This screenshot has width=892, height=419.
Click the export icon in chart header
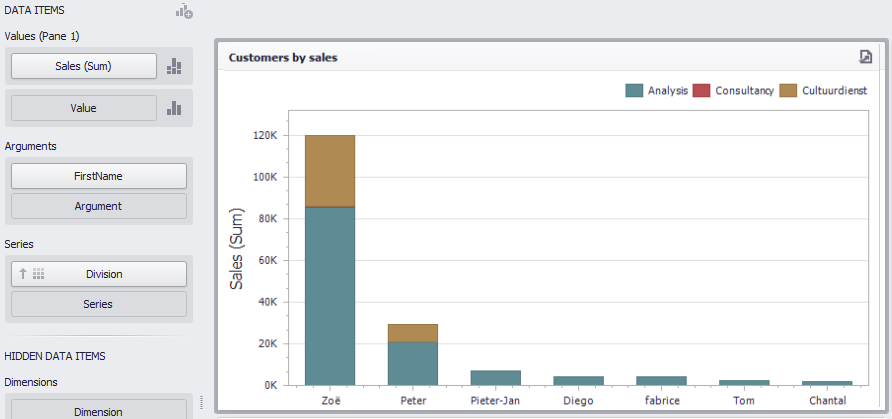tap(866, 57)
